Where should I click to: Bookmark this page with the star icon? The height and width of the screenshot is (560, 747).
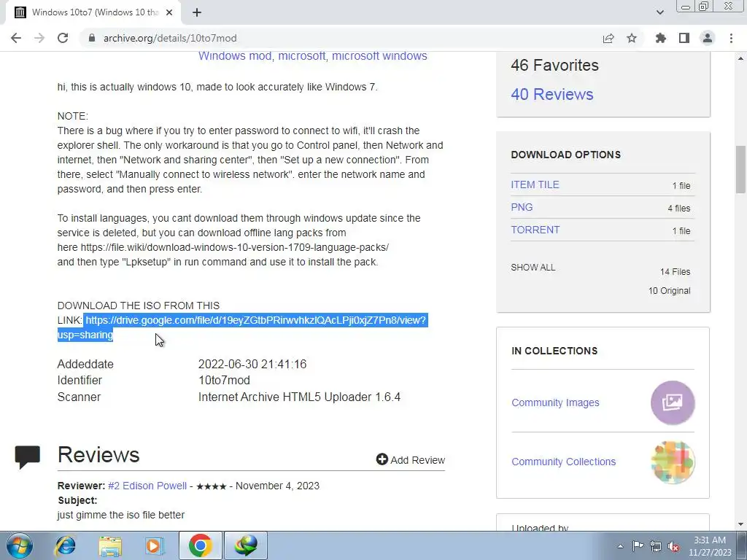click(632, 38)
